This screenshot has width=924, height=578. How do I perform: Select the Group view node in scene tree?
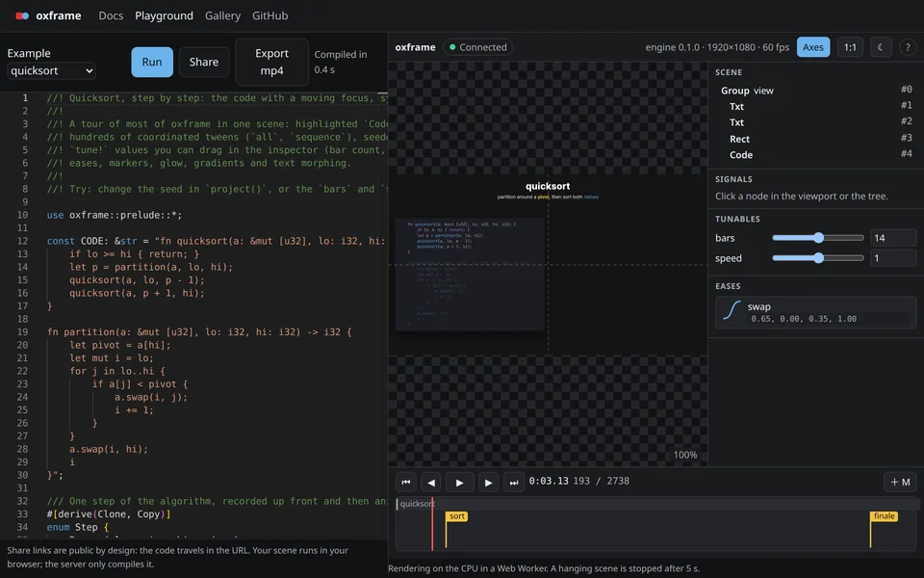pyautogui.click(x=815, y=91)
